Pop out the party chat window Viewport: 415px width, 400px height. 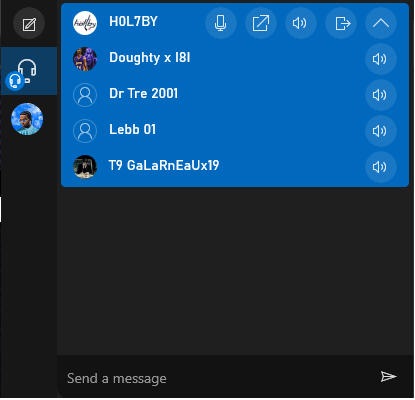tap(261, 23)
